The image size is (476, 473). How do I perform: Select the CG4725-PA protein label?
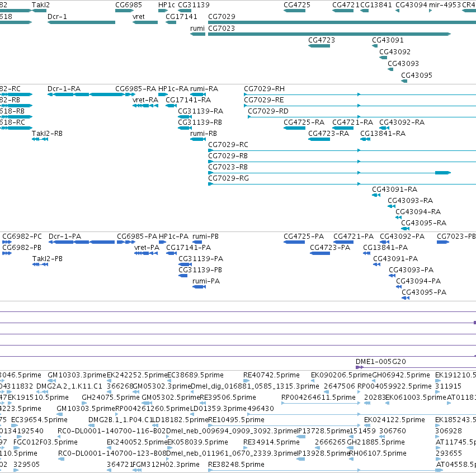tap(304, 236)
